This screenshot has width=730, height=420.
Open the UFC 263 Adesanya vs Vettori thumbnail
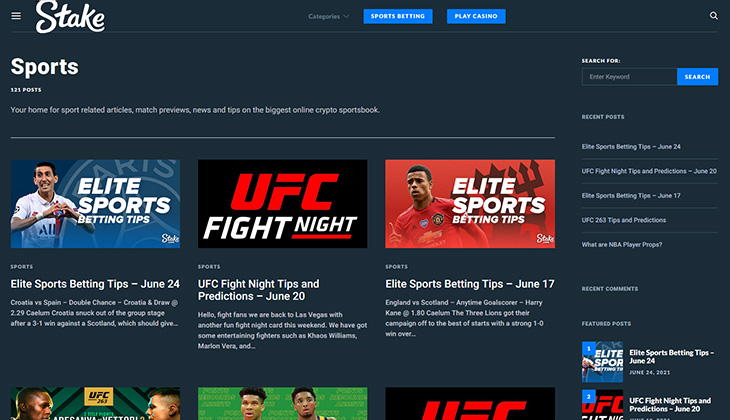coord(95,404)
